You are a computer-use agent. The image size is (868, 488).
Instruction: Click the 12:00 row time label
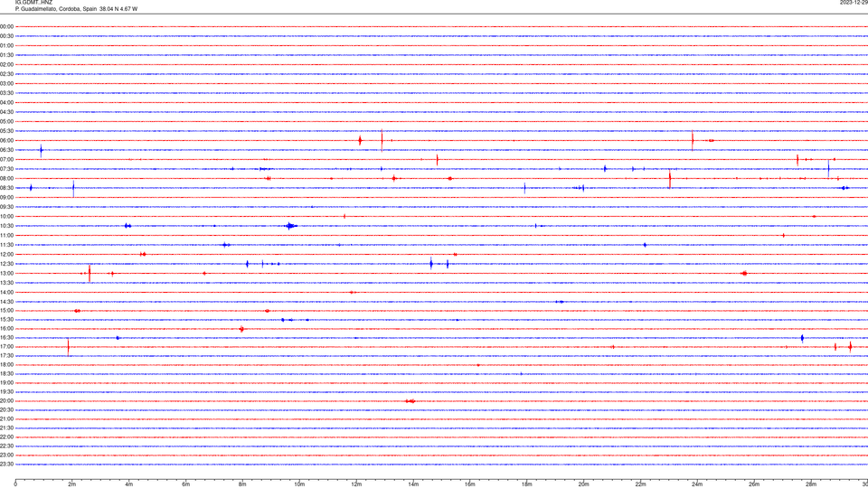click(x=6, y=255)
